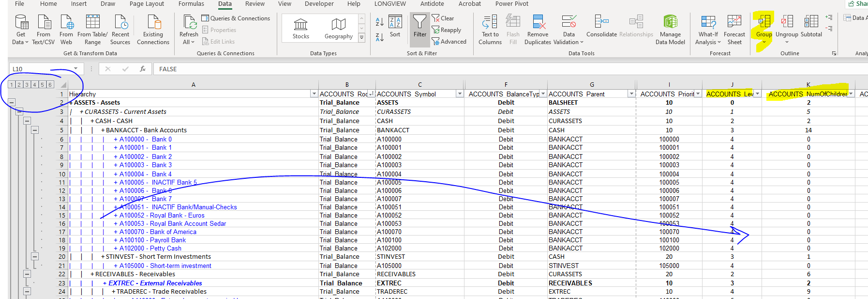Sort Z to A descending
This screenshot has height=299, width=868.
point(380,37)
